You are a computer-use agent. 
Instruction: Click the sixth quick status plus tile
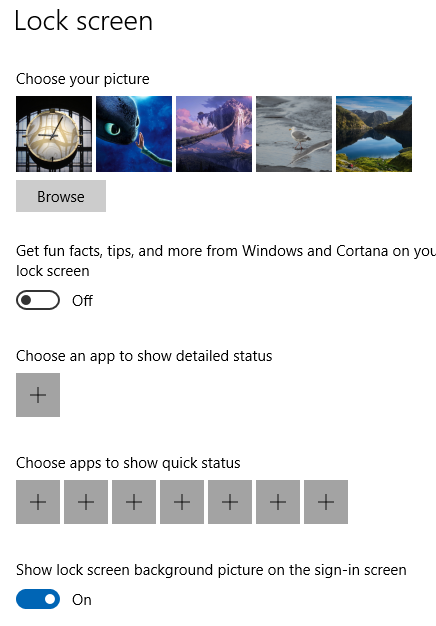(278, 502)
